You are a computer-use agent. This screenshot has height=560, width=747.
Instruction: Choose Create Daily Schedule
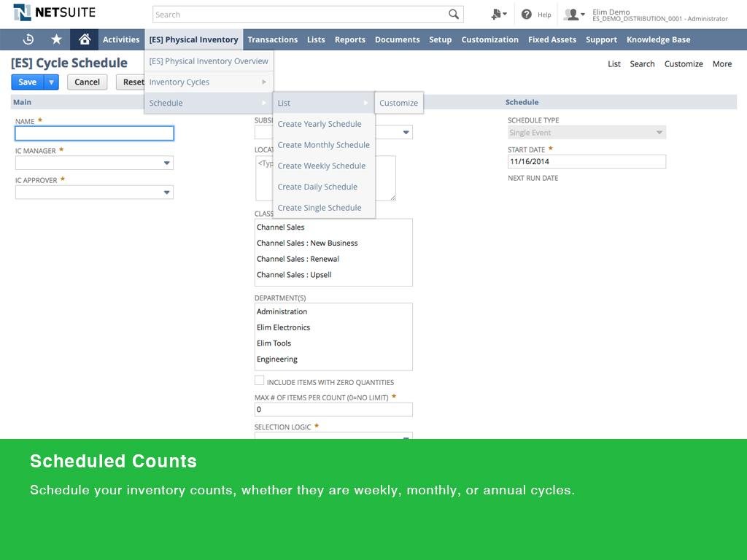click(x=323, y=187)
